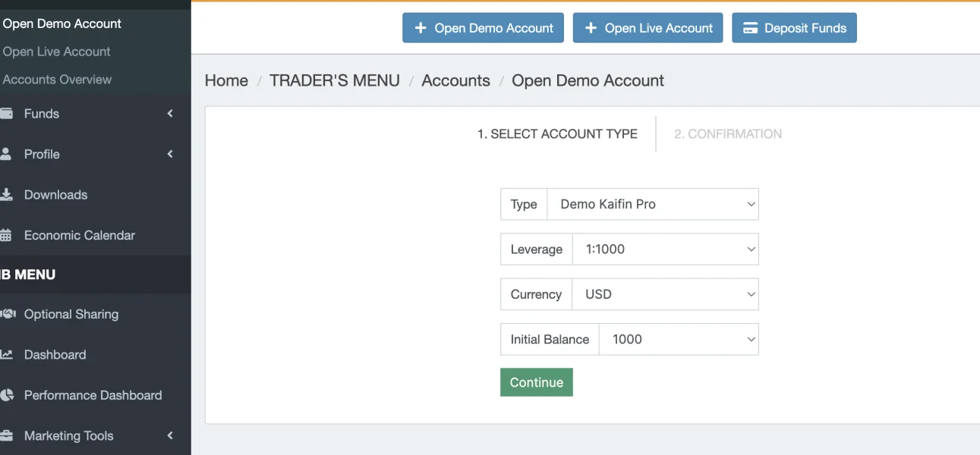This screenshot has height=455, width=980.
Task: Click the Funds wallet icon in sidebar
Action: point(6,114)
